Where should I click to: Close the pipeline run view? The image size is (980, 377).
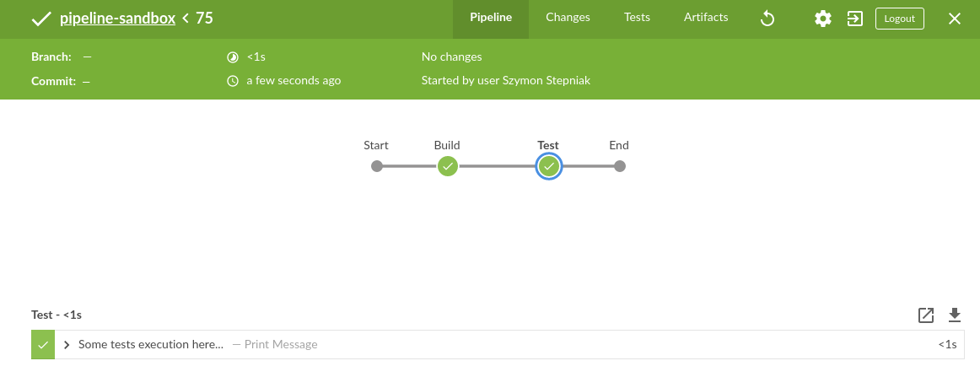[x=955, y=19]
